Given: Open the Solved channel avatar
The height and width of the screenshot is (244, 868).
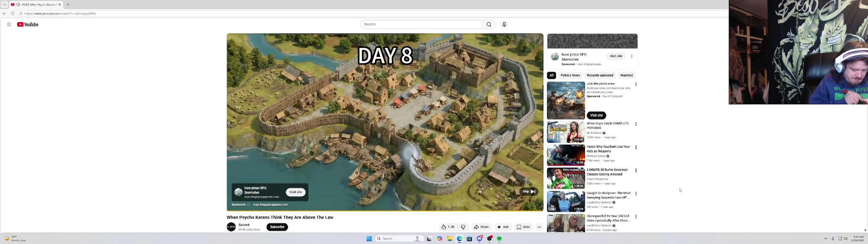Looking at the screenshot, I should (x=231, y=227).
